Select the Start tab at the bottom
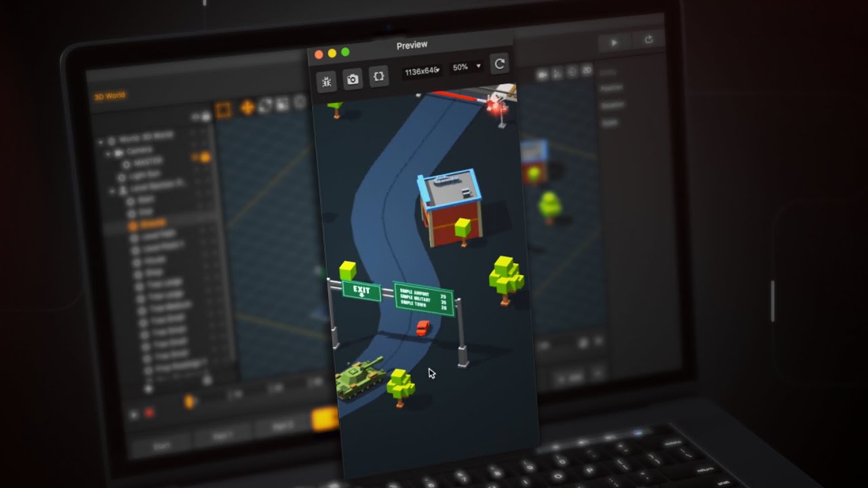868x488 pixels. (161, 447)
